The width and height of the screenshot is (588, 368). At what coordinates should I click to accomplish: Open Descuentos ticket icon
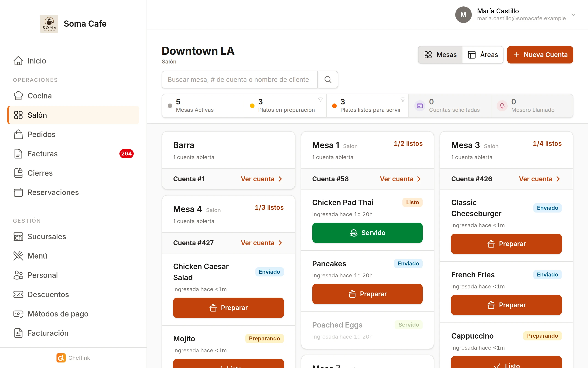[x=18, y=294]
